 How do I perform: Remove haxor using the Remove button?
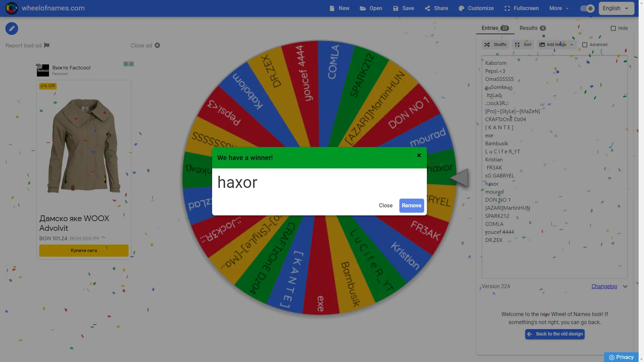[x=411, y=206]
